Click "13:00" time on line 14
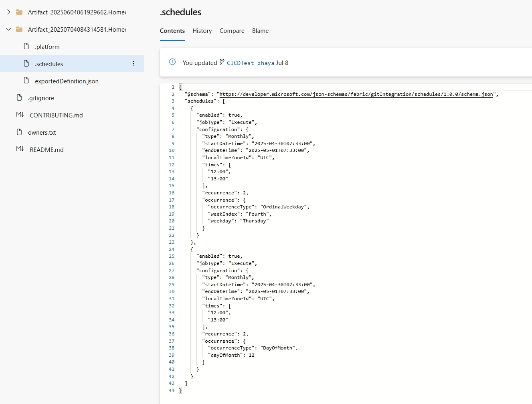This screenshot has width=532, height=404. tap(218, 179)
